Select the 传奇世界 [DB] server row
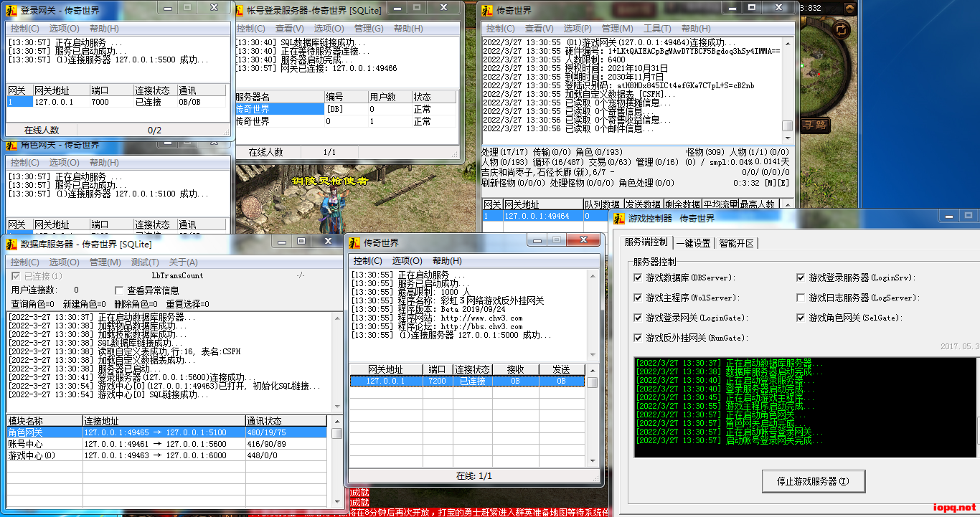980x517 pixels. 345,109
